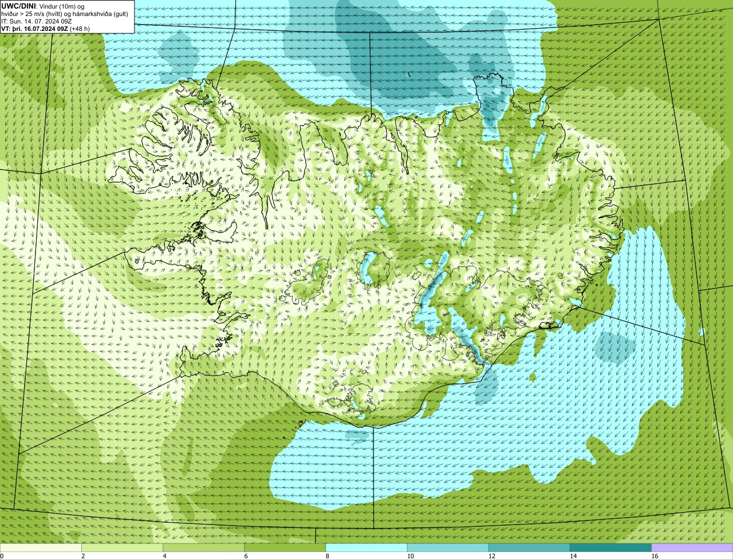This screenshot has width=733, height=560.
Task: Click the pale yellow 0–2 m/s legend swatch
Action: 41,547
